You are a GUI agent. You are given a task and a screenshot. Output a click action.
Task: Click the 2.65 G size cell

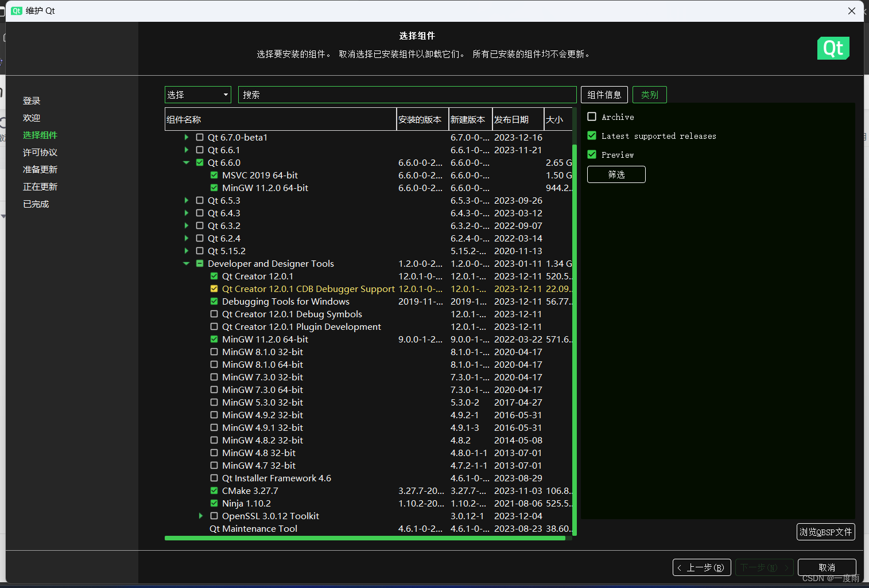coord(558,162)
